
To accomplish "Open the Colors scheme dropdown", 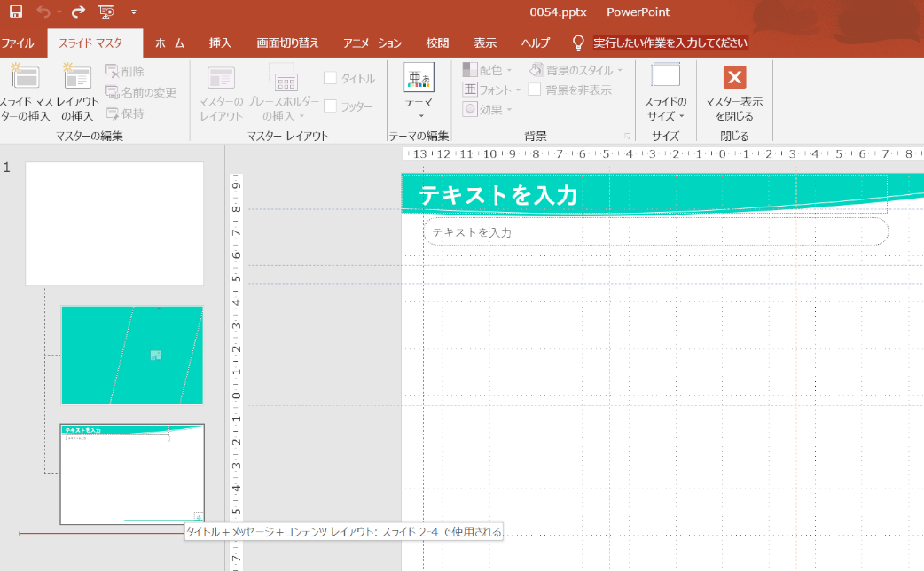I will tap(488, 68).
